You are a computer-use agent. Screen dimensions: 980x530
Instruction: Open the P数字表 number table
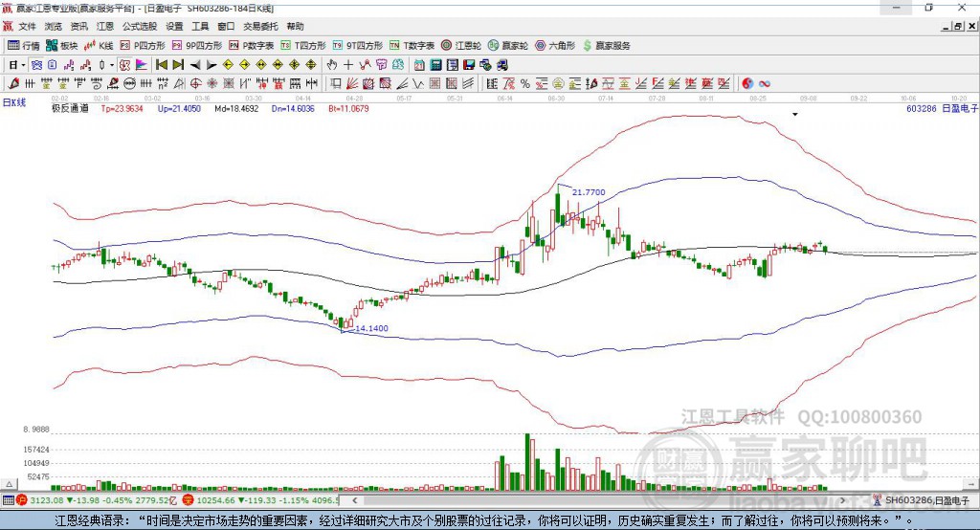point(252,46)
